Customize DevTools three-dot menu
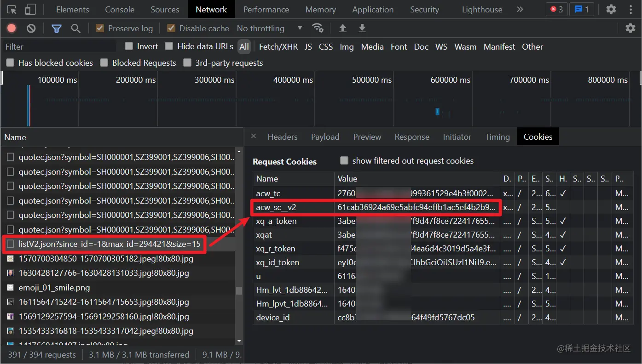 click(x=630, y=9)
